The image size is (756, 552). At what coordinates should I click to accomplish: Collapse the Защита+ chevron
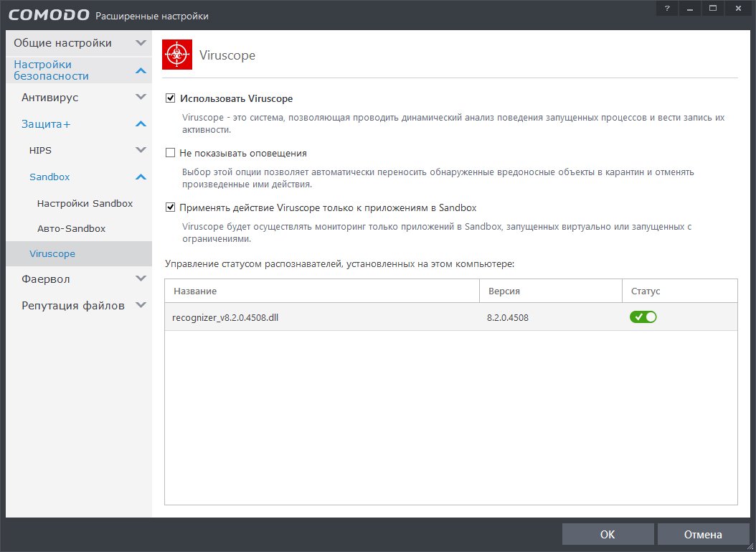pyautogui.click(x=141, y=124)
